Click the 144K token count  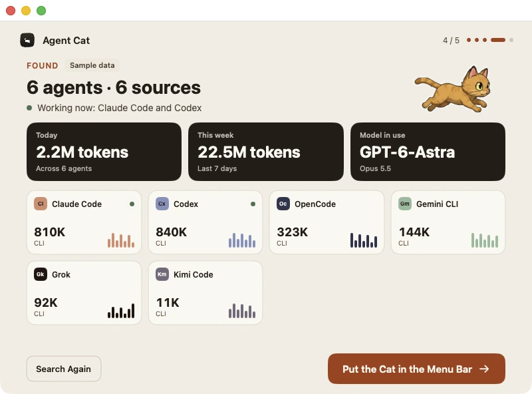(414, 232)
